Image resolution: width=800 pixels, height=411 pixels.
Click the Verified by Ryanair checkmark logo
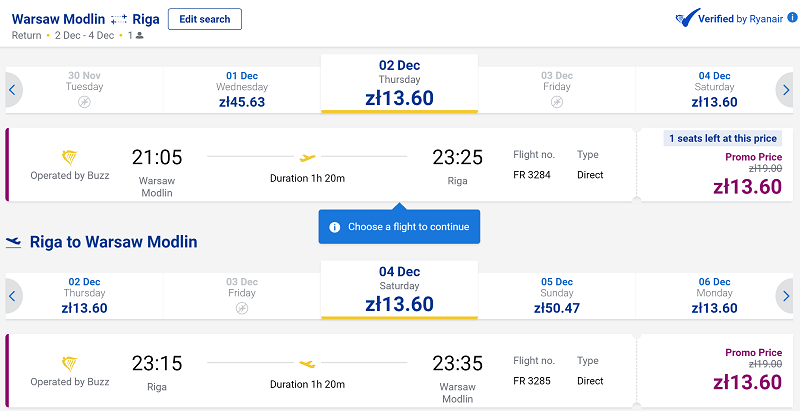(x=685, y=18)
